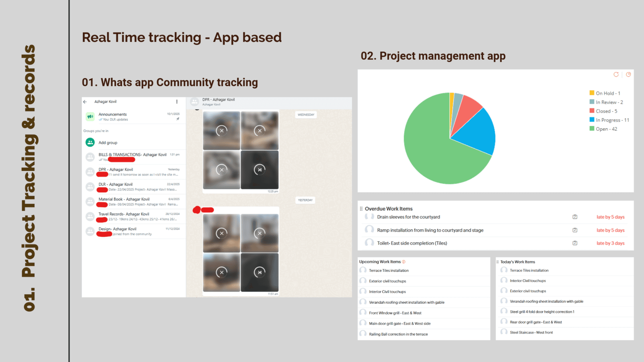
Task: Cancel download on Wednesday's top-left photo
Action: (x=221, y=130)
